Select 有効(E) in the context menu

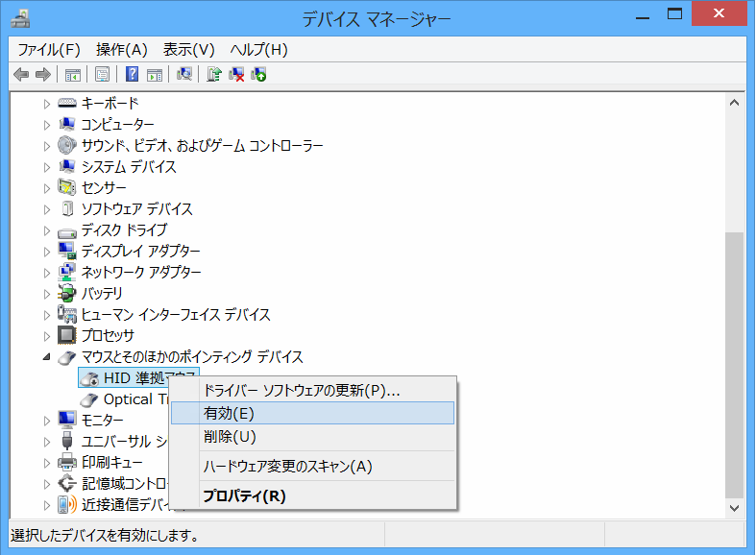point(229,413)
